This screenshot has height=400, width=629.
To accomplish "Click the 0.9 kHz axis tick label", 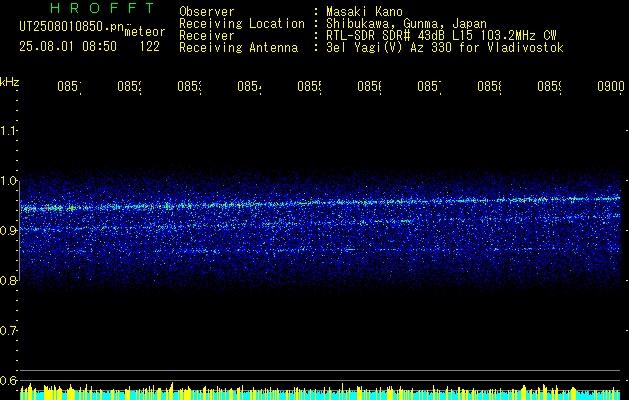I will point(8,231).
